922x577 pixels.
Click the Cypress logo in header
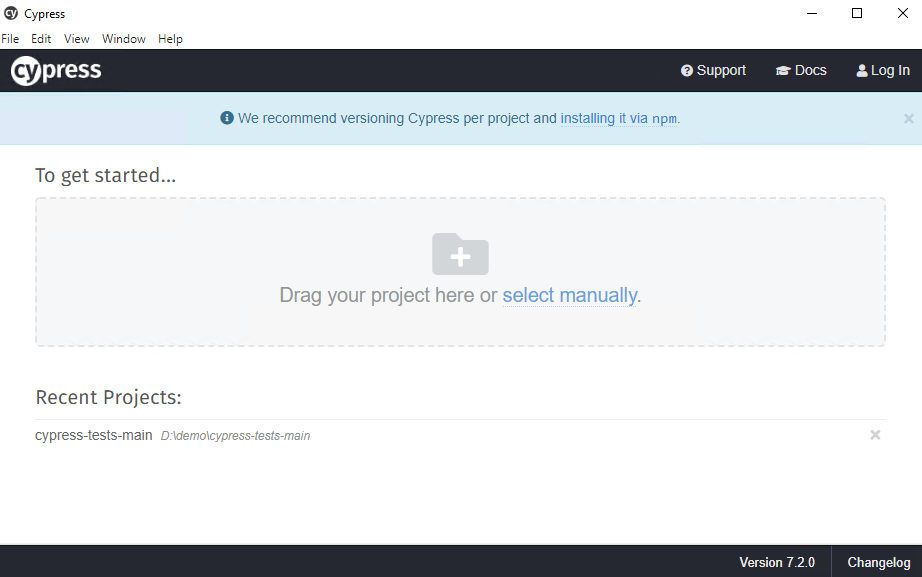click(56, 71)
